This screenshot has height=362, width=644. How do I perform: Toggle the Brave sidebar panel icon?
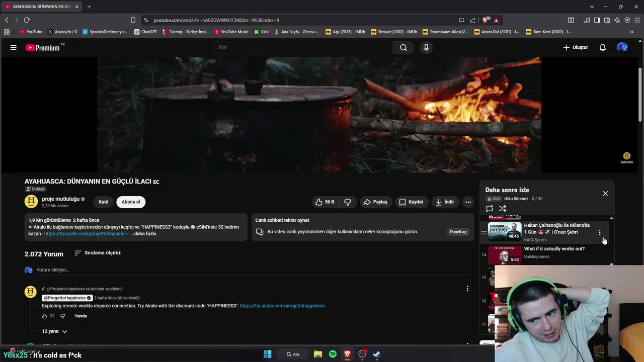point(597,20)
